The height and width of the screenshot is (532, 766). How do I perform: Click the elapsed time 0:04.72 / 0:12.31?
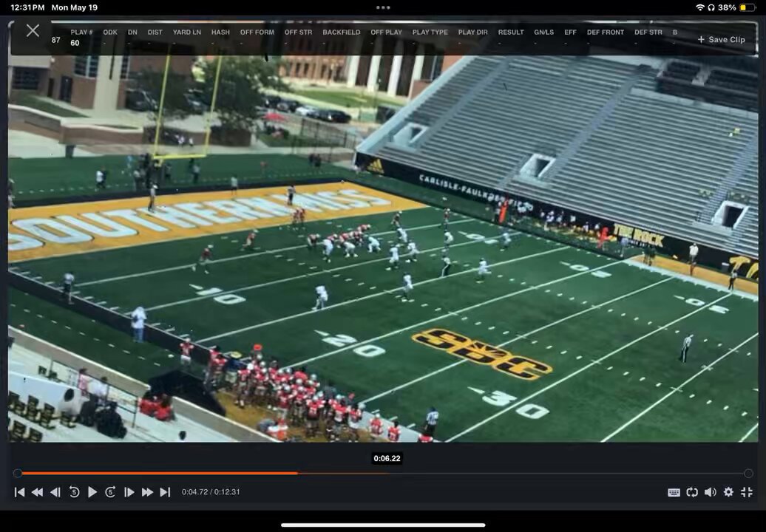coord(211,492)
